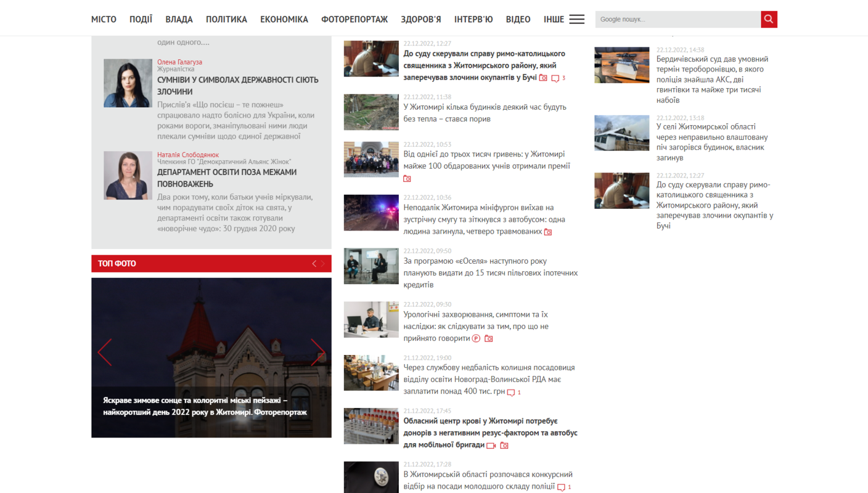Open the МІСТО menu section
The height and width of the screenshot is (493, 868).
[104, 19]
